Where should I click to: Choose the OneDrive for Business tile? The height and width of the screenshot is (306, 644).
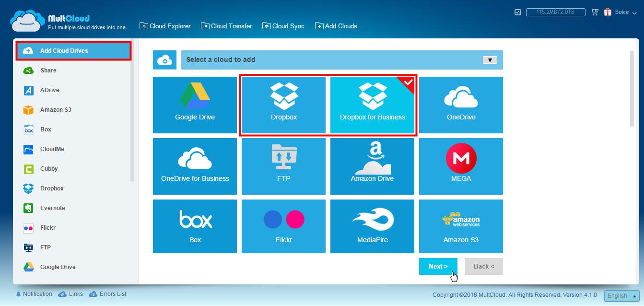pyautogui.click(x=195, y=166)
